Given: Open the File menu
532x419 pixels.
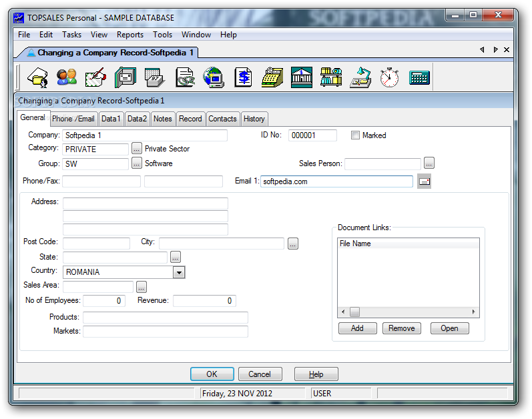Looking at the screenshot, I should (x=24, y=35).
